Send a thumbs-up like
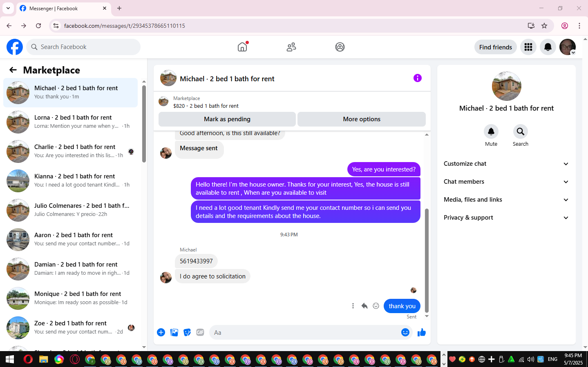Image resolution: width=588 pixels, height=367 pixels. tap(421, 332)
